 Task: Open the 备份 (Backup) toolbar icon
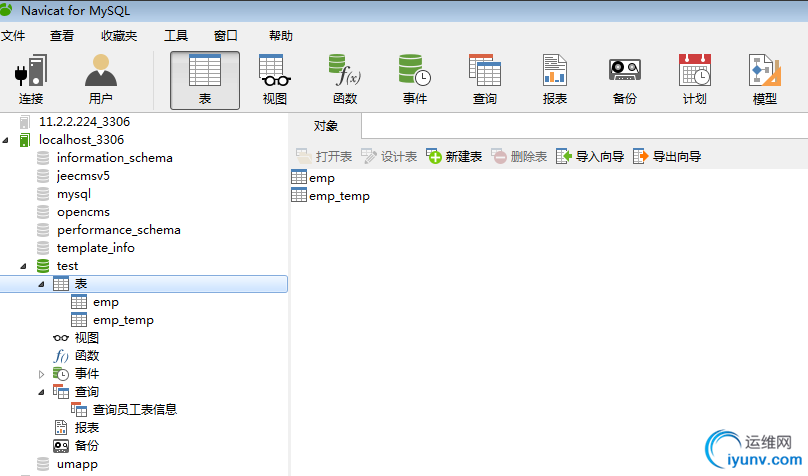point(625,80)
